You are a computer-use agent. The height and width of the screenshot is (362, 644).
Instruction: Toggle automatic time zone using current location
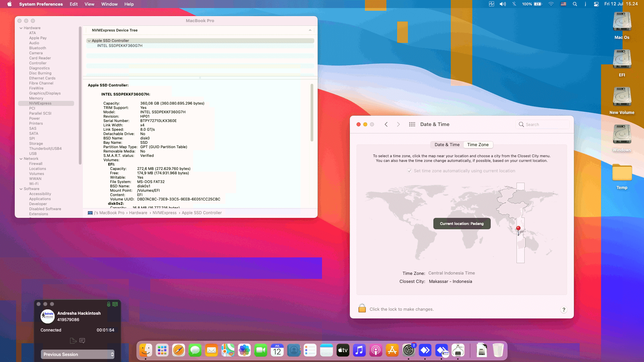(410, 171)
